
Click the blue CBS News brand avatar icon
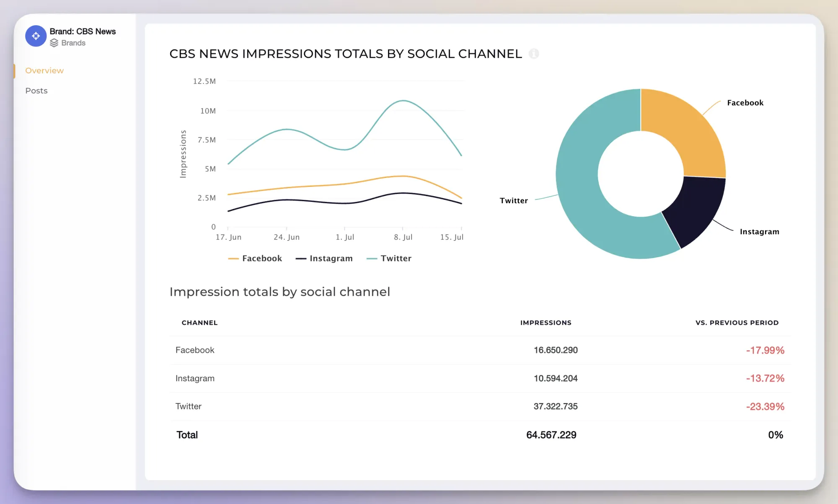(x=36, y=36)
